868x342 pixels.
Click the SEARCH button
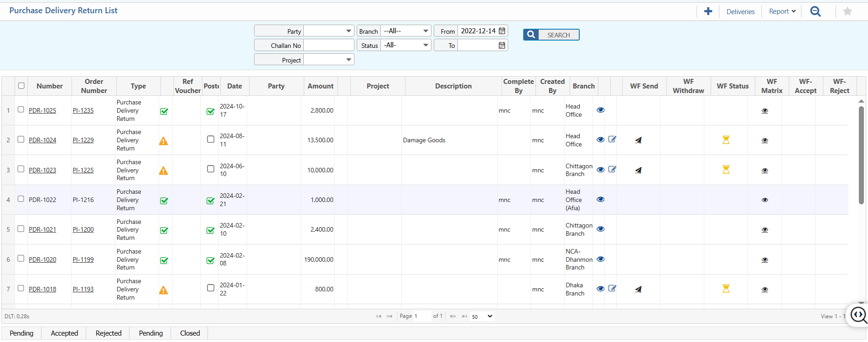[551, 35]
